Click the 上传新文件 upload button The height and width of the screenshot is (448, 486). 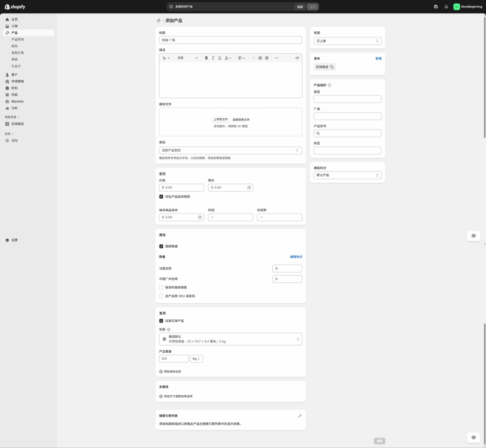coord(220,120)
